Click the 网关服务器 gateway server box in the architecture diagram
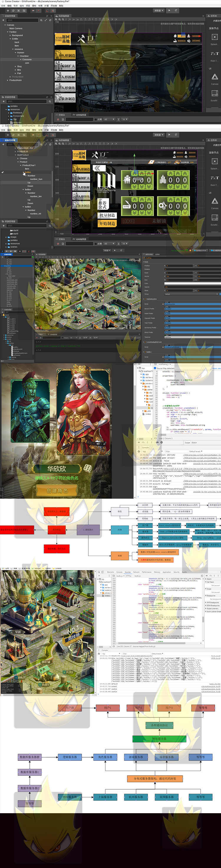This screenshot has width=221, height=868. (159, 739)
